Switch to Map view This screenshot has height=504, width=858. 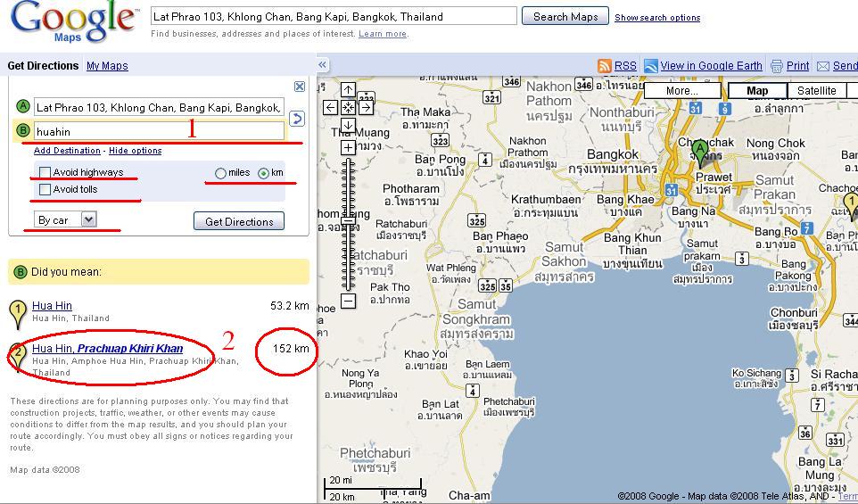(x=757, y=91)
